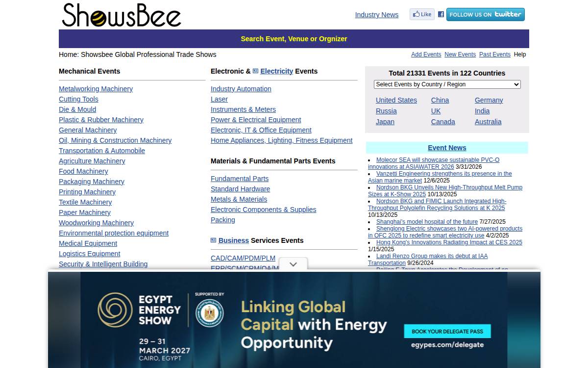Open Plastic & Rubber Machinery category
This screenshot has height=368, width=588.
click(101, 120)
